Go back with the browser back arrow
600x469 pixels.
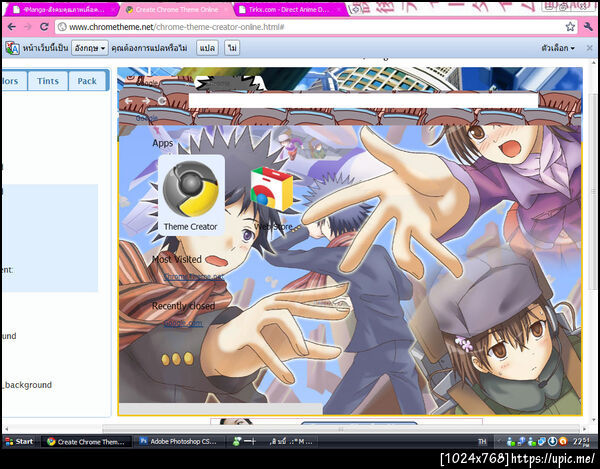coord(11,27)
